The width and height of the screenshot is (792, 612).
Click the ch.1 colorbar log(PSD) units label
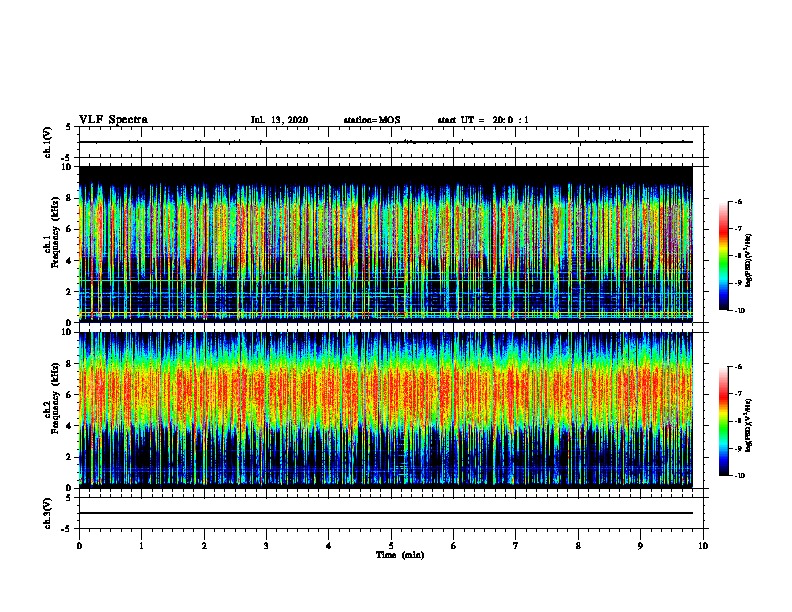coord(750,261)
